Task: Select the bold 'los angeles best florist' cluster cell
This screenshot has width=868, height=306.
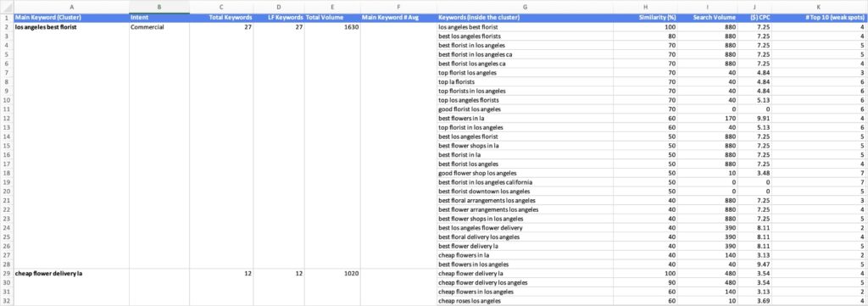Action: click(71, 26)
